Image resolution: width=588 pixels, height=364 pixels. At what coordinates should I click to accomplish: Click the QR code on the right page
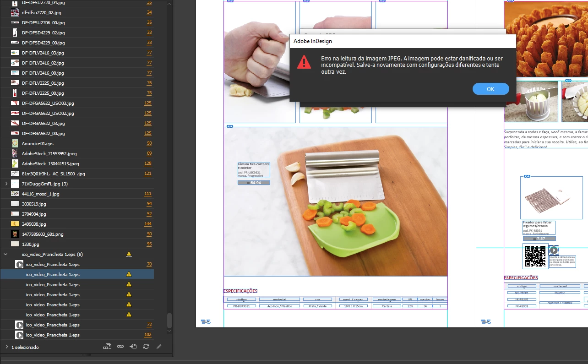coord(535,256)
